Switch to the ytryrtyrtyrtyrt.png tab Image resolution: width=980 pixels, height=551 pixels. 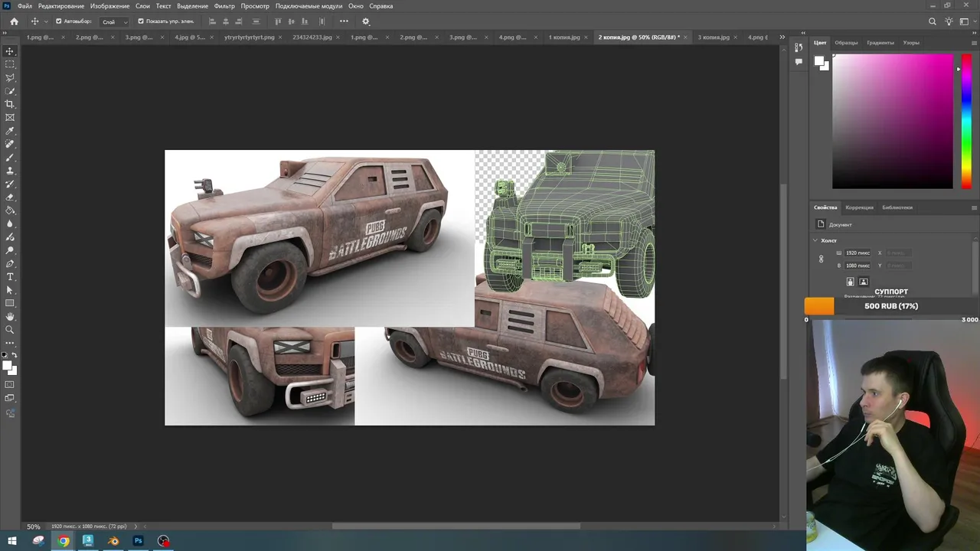(249, 37)
